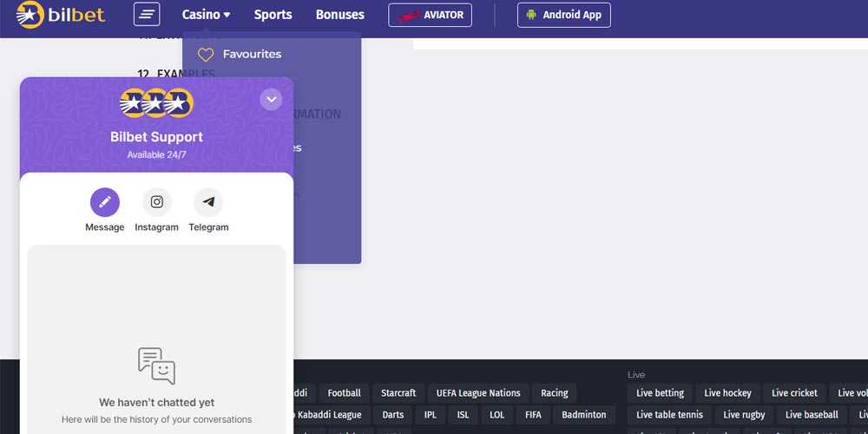Image resolution: width=868 pixels, height=434 pixels.
Task: Open the Live cricket link
Action: [x=794, y=393]
